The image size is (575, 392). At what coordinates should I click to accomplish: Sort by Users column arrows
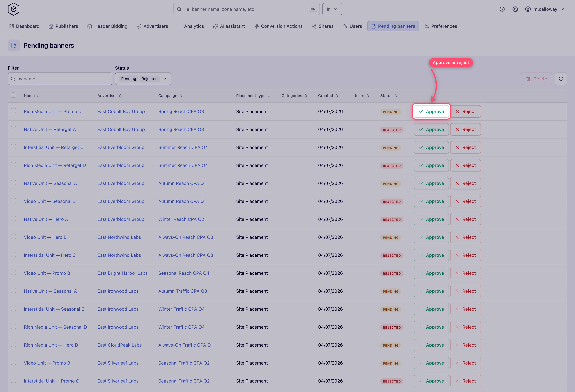coord(368,96)
